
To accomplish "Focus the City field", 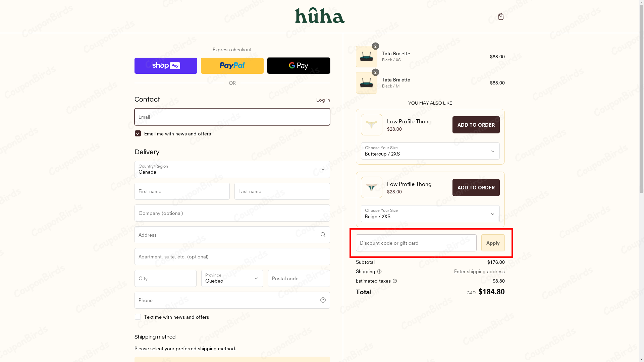I will click(165, 278).
